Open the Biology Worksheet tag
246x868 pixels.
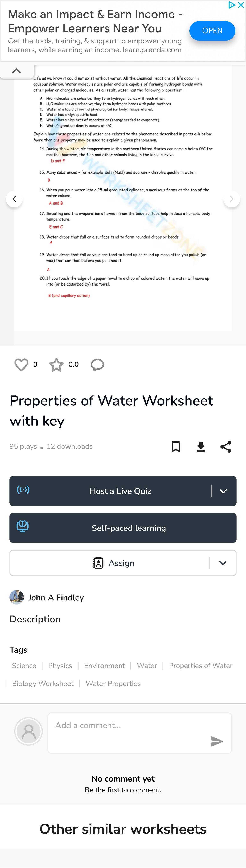(42, 683)
